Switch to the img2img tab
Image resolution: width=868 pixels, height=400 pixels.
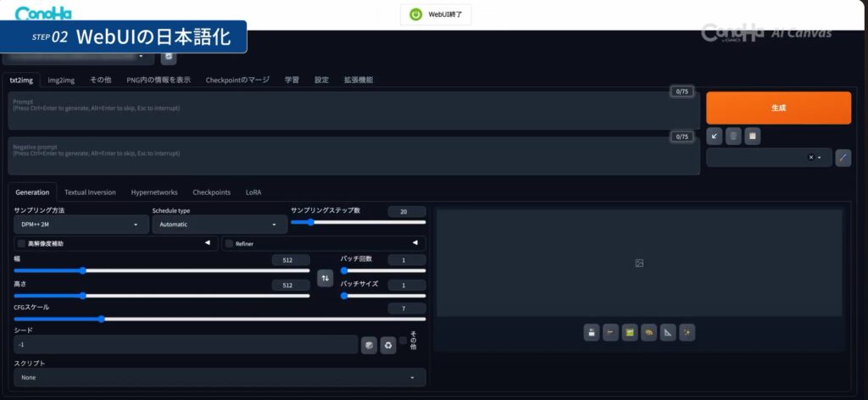pos(61,80)
